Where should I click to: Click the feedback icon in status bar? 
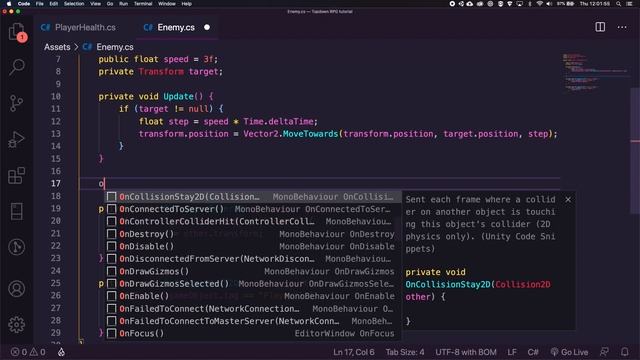[604, 352]
